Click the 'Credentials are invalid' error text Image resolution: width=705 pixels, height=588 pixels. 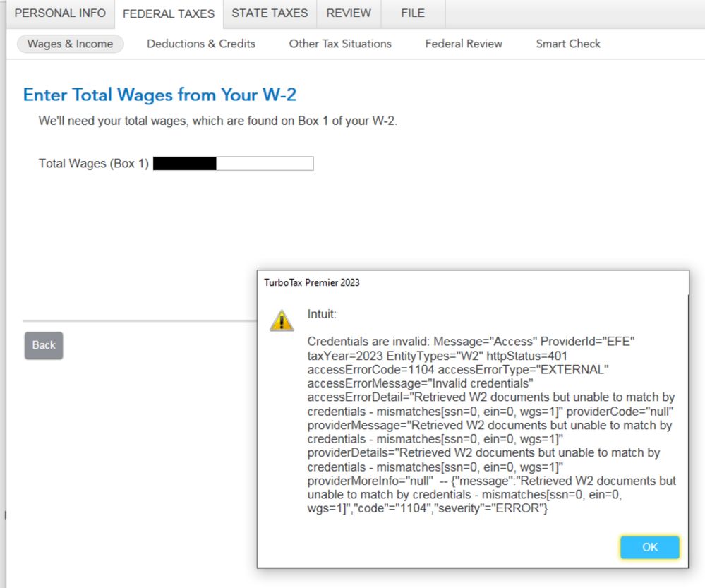pos(491,425)
